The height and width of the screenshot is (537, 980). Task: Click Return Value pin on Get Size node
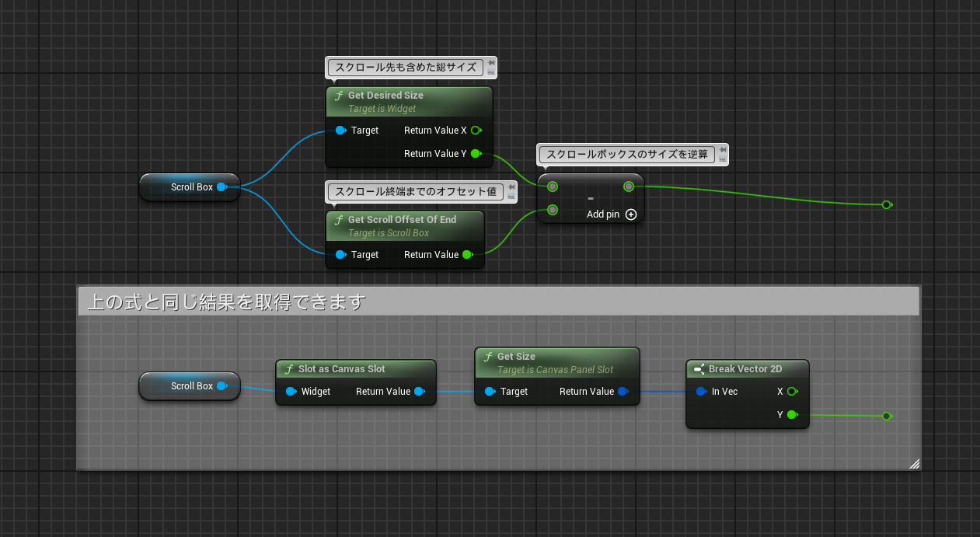623,392
